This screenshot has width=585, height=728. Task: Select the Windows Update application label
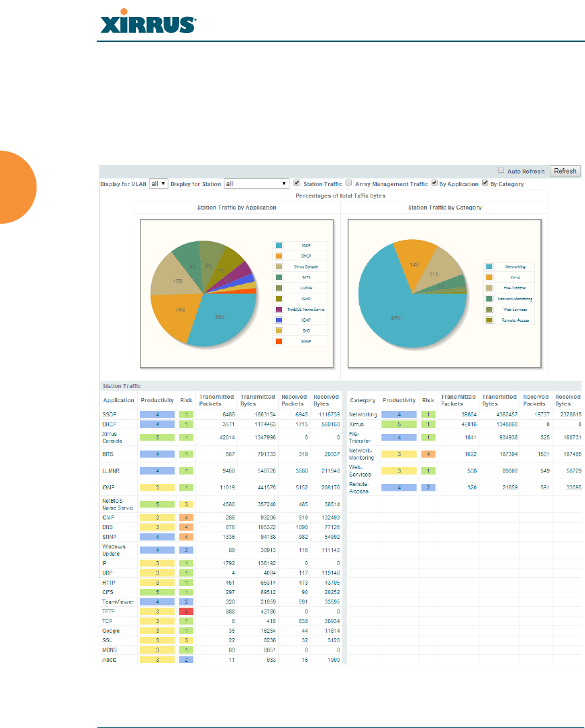click(114, 550)
